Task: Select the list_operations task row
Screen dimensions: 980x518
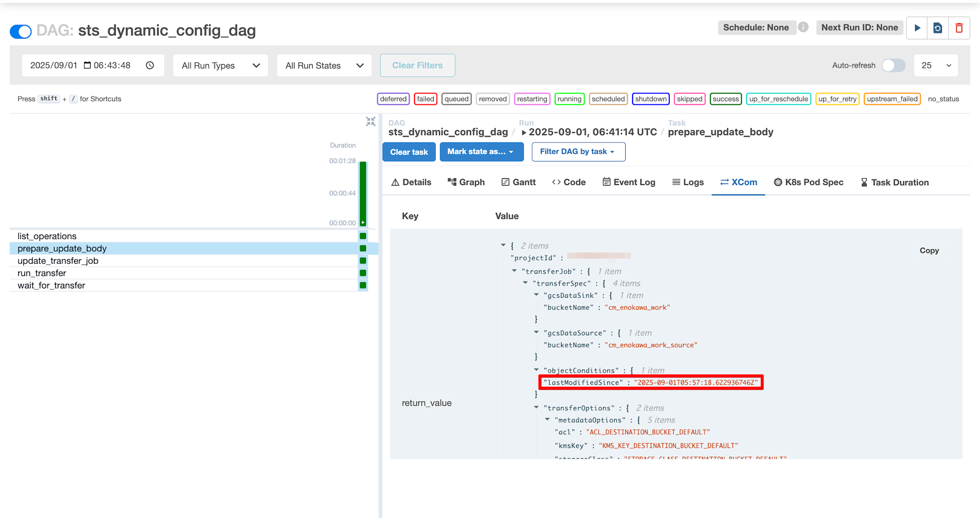Action: pos(189,236)
